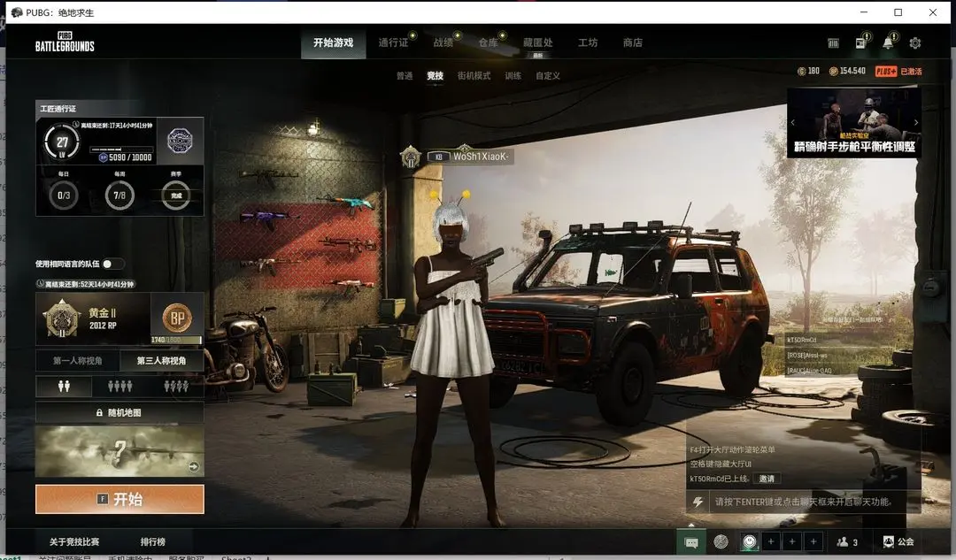Switch to 竞技 ranked mode
Viewport: 956px width, 560px height.
coord(435,76)
